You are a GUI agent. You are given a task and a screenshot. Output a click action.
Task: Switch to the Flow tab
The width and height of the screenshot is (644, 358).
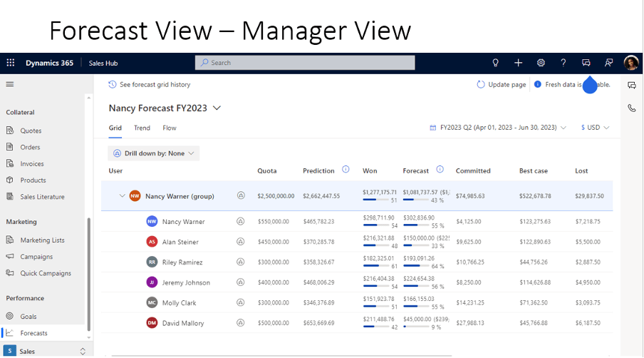click(170, 128)
